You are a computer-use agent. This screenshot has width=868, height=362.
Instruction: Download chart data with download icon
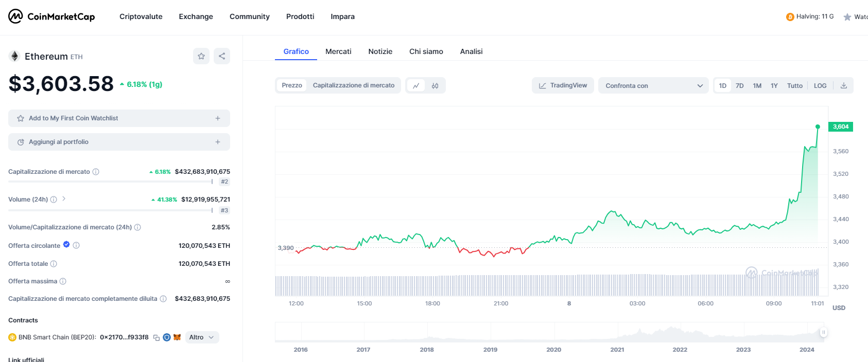(x=844, y=86)
